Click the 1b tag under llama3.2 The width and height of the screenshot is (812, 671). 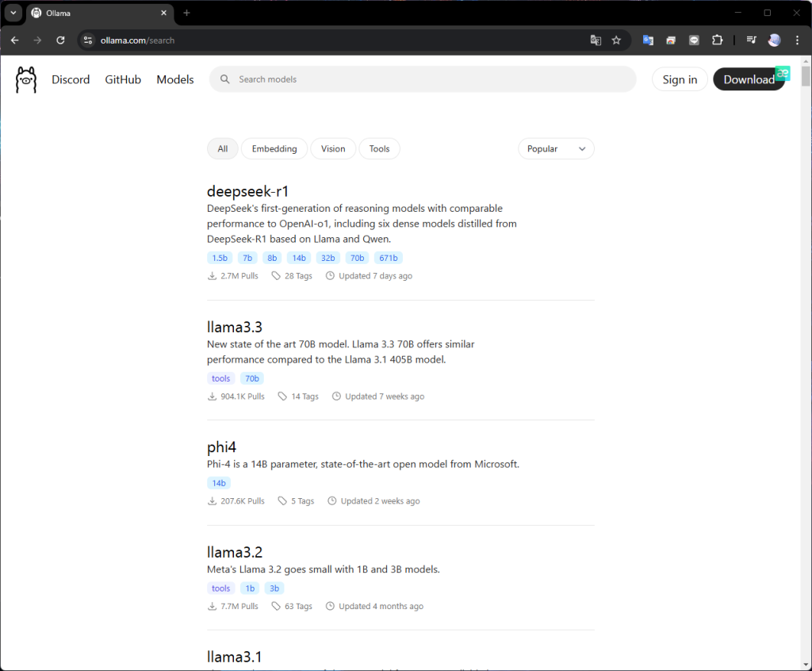click(250, 588)
